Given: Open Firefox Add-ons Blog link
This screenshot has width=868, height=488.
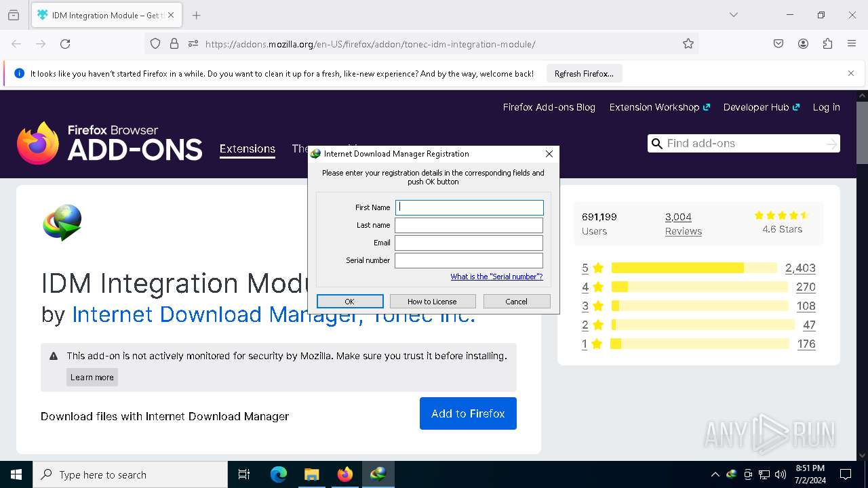Looking at the screenshot, I should tap(549, 107).
